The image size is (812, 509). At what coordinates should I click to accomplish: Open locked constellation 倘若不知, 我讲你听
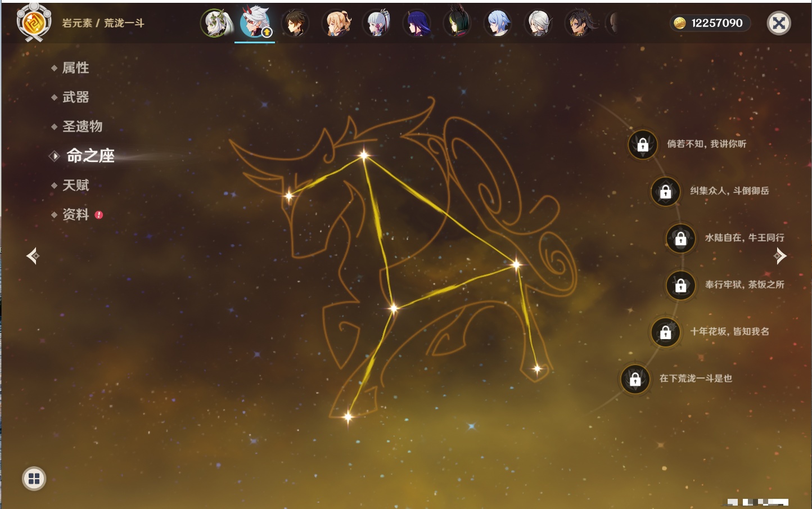pos(643,145)
